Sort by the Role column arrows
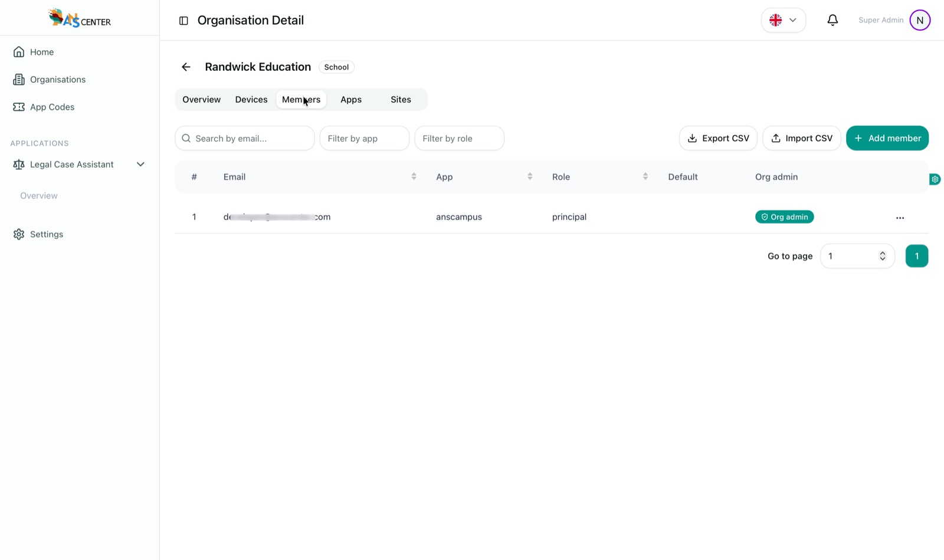This screenshot has height=560, width=944. (x=645, y=176)
